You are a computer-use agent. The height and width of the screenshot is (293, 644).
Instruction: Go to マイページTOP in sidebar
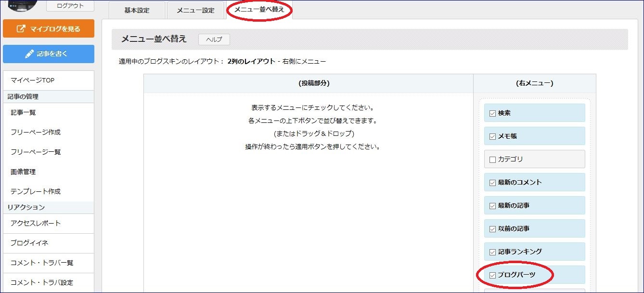49,80
